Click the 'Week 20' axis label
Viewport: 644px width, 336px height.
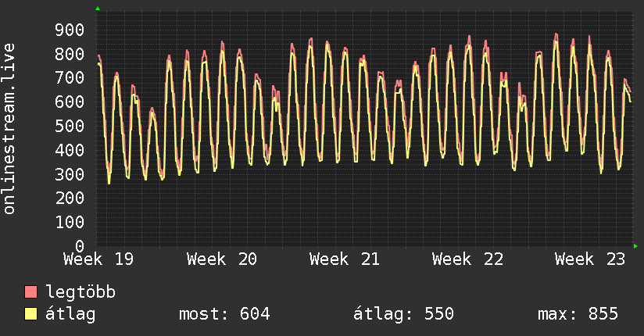click(222, 259)
